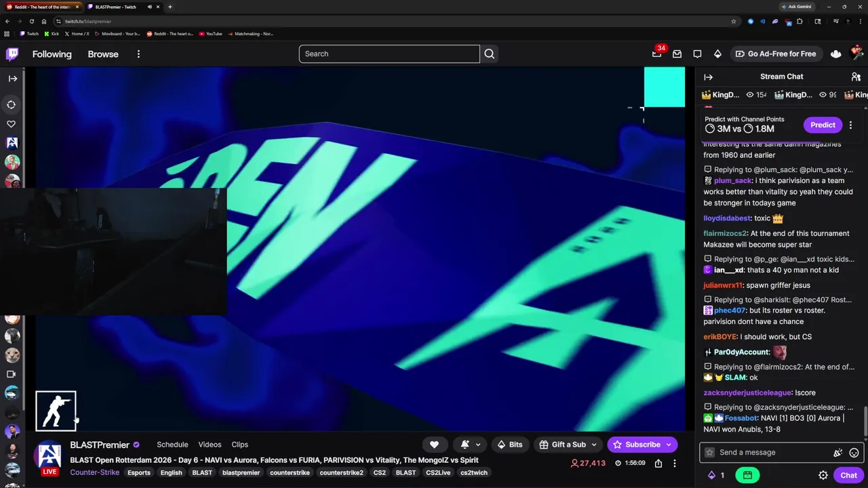Image resolution: width=868 pixels, height=488 pixels.
Task: Open the Twitch home logo
Action: (12, 54)
